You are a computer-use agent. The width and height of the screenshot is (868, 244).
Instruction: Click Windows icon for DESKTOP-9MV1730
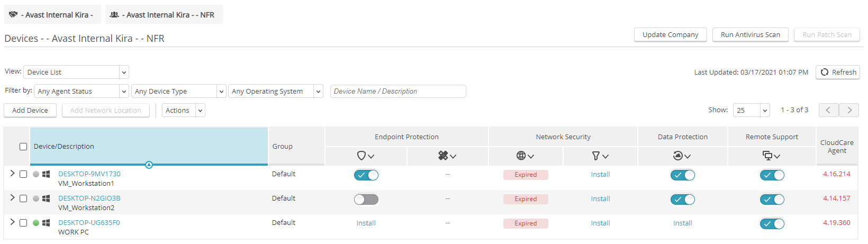pos(46,174)
